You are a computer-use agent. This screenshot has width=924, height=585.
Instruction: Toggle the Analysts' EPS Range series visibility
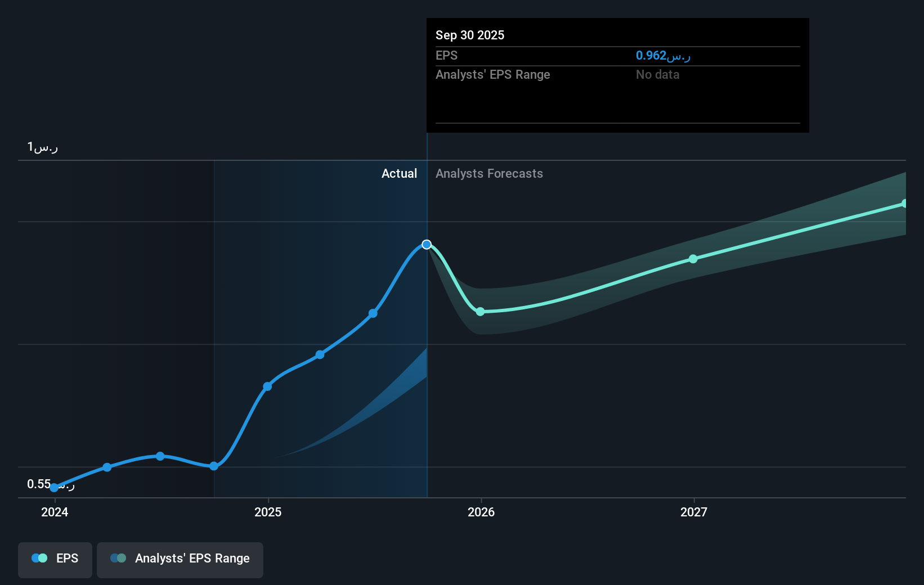point(180,559)
